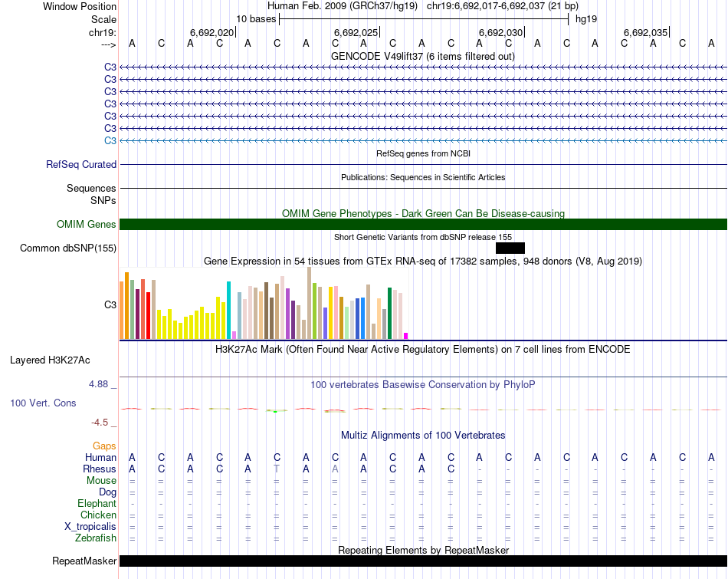Click the cyan bar in GTEx chart

[228, 310]
